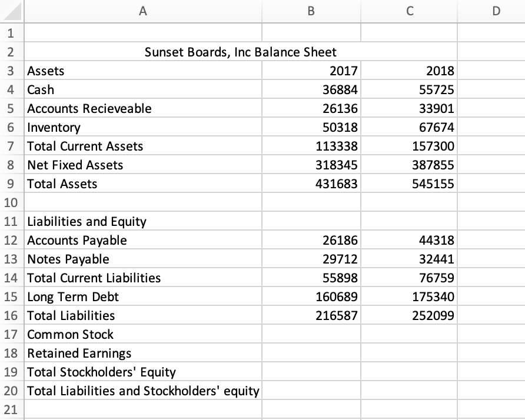This screenshot has width=525, height=420.
Task: Select column header B
Action: (311, 11)
